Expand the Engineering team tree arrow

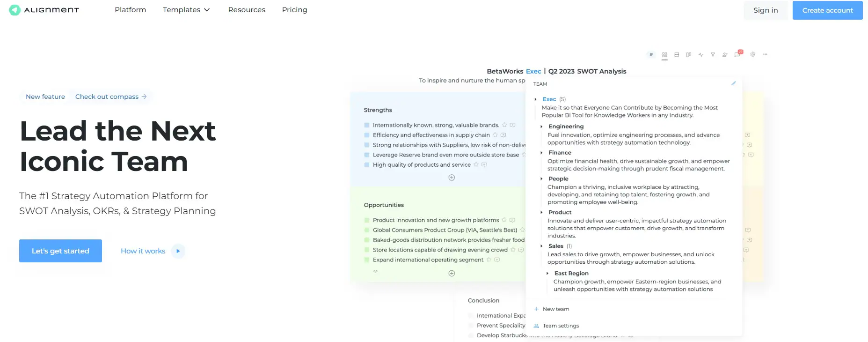pyautogui.click(x=541, y=126)
